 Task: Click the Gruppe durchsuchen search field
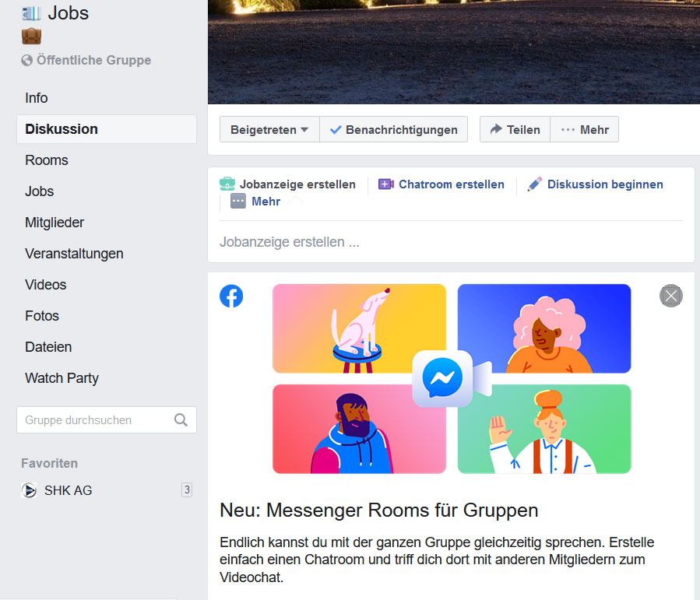[x=106, y=419]
